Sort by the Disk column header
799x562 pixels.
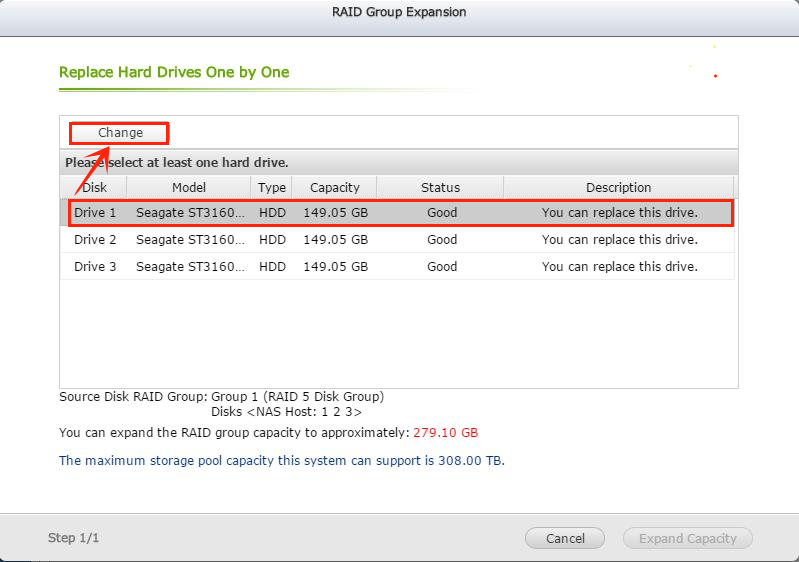point(95,187)
